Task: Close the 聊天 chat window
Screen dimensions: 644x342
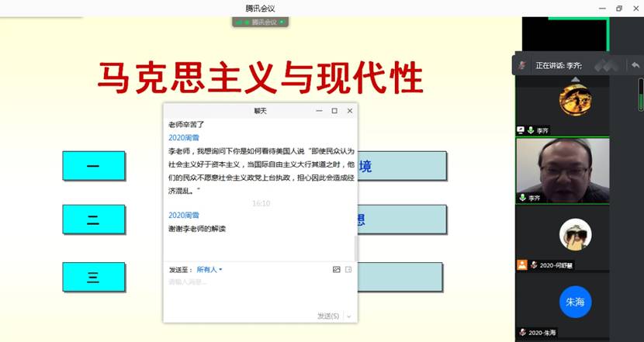Action: click(x=350, y=111)
